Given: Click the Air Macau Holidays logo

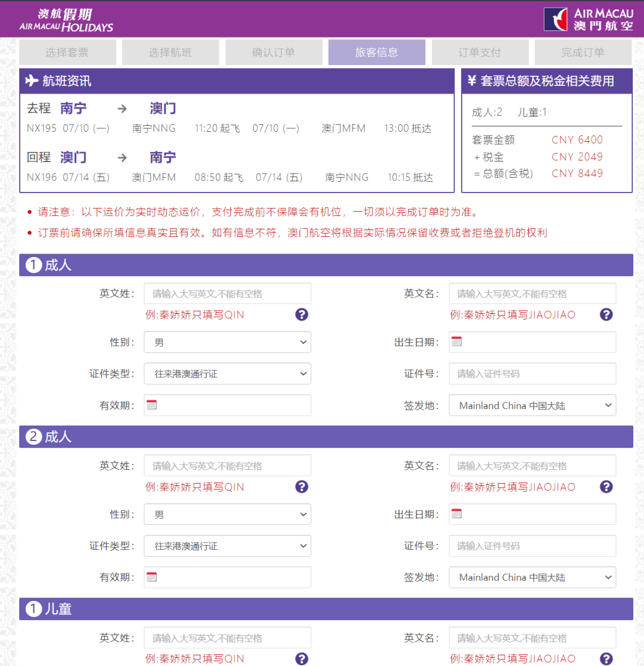Looking at the screenshot, I should pos(66,20).
